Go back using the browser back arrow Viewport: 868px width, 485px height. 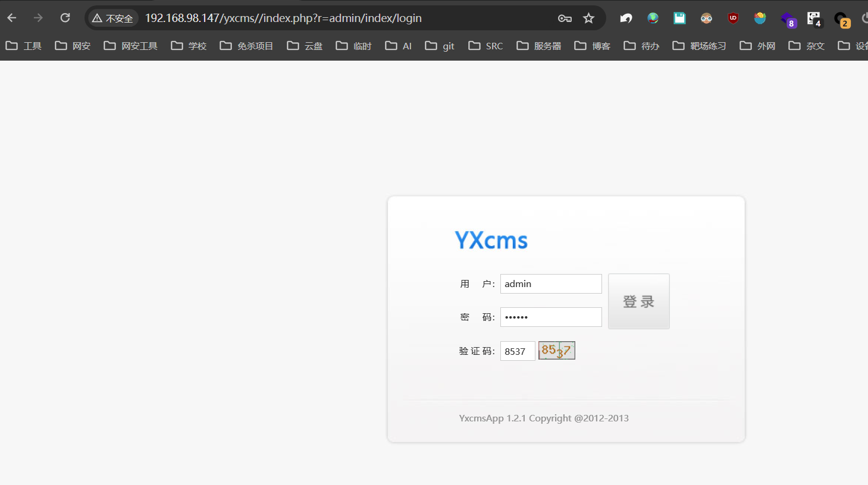12,18
